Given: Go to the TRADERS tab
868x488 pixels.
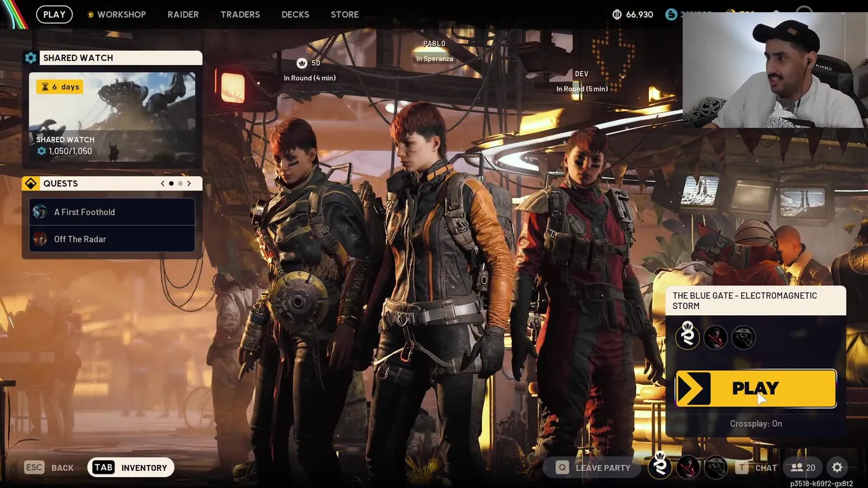Looking at the screenshot, I should pyautogui.click(x=240, y=14).
